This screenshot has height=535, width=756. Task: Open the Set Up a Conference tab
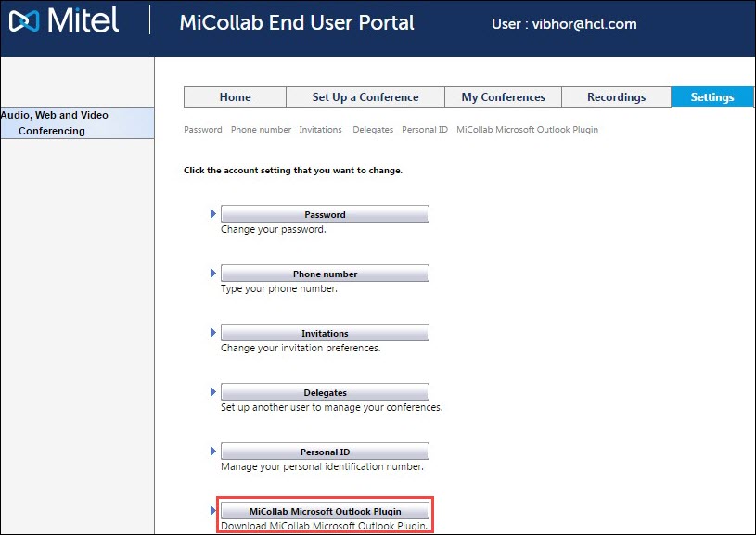[365, 96]
